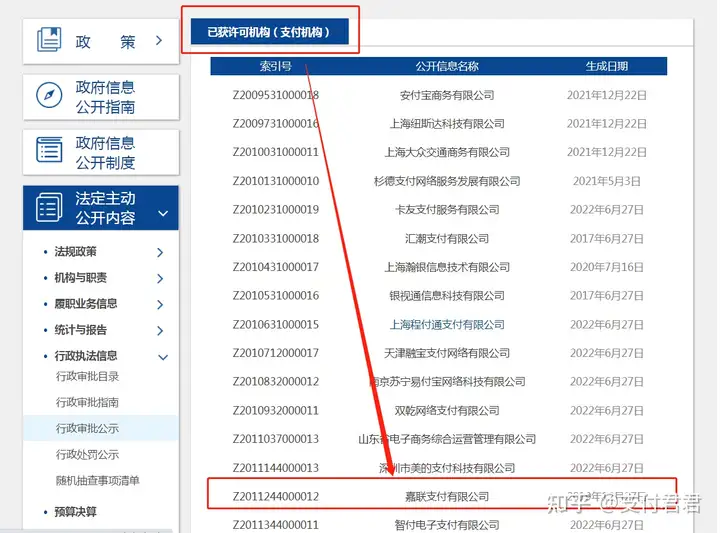Click the list icon for 政府信息公开制度
The width and height of the screenshot is (720, 533).
(49, 150)
